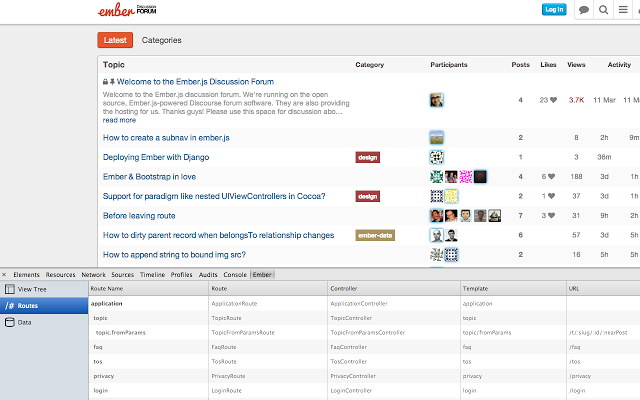Click the Ember Discussion Forum logo
640x400 pixels.
coord(127,10)
